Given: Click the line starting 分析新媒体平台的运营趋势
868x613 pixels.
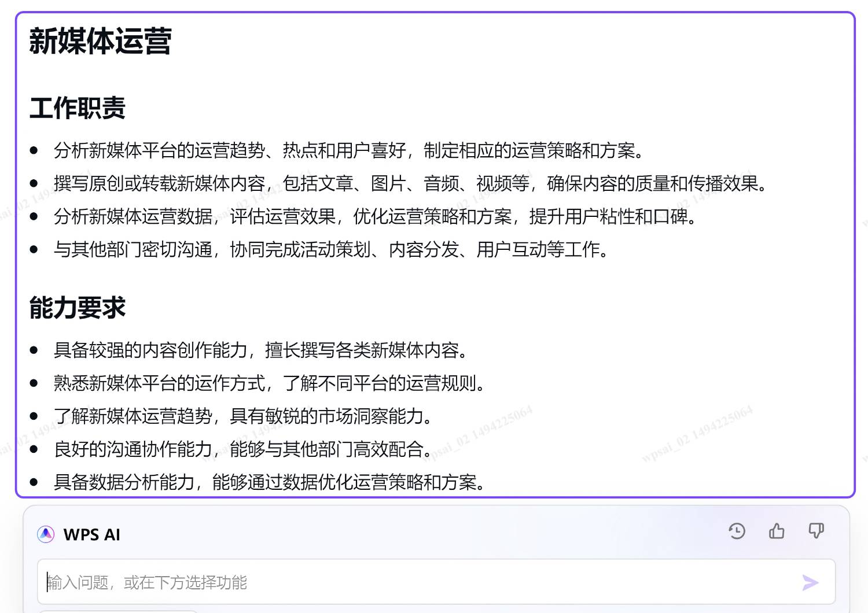Looking at the screenshot, I should 349,150.
